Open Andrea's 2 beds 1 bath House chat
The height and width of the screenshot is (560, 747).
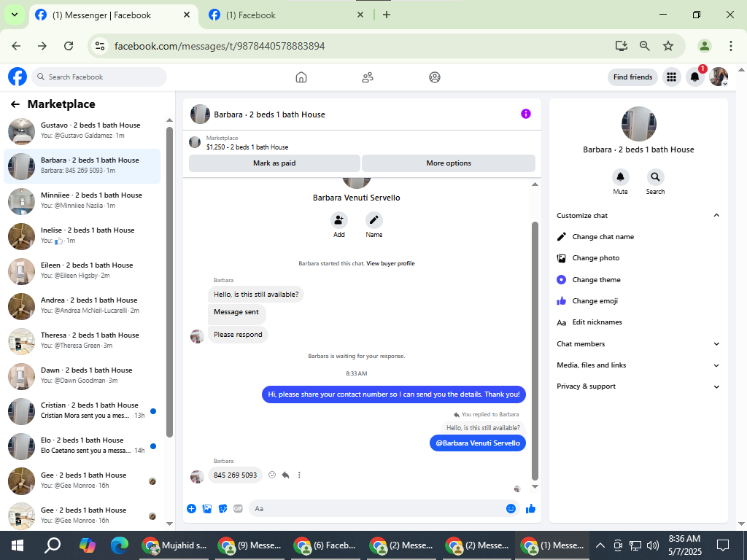(x=82, y=306)
